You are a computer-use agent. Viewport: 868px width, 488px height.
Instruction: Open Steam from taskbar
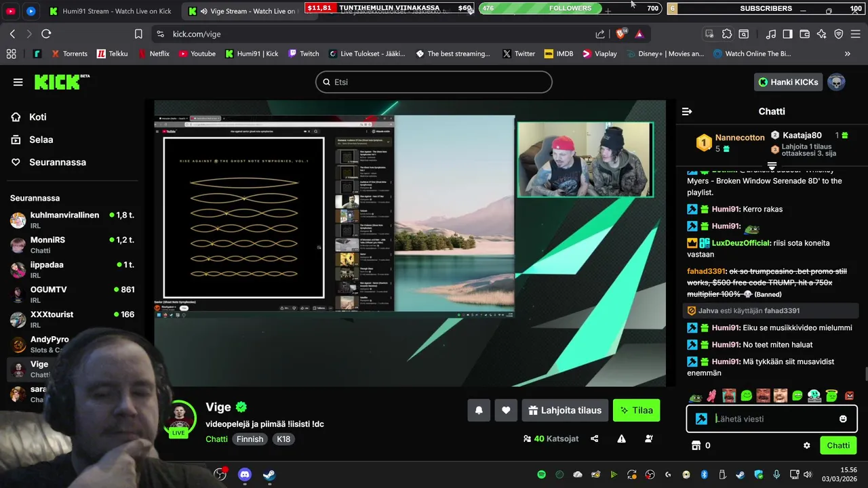tap(269, 474)
